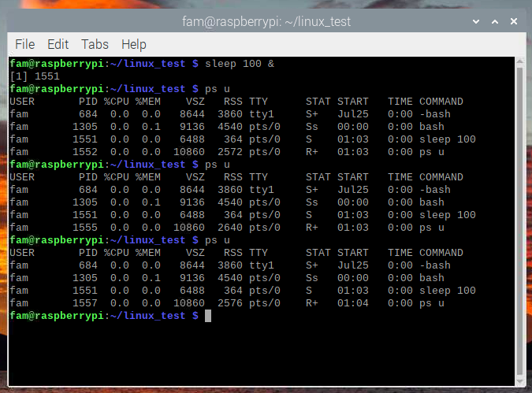Click the vertical scrollbar thumb

[x=520, y=221]
